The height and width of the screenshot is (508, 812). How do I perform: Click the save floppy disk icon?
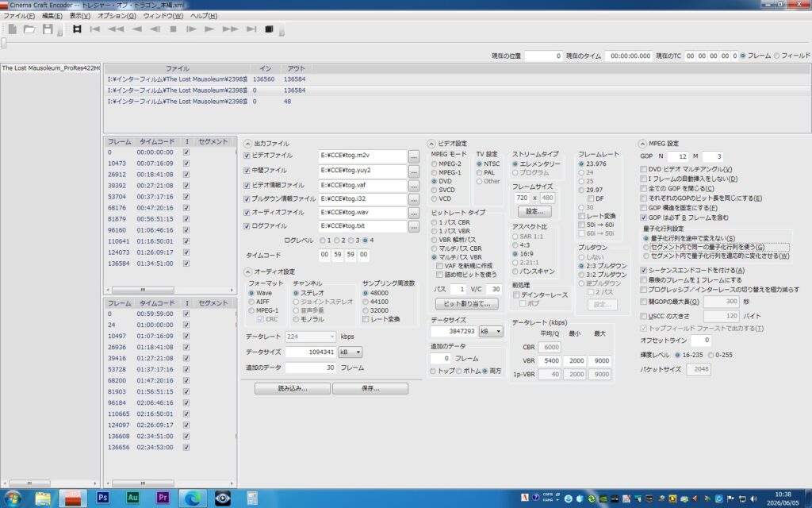(48, 29)
